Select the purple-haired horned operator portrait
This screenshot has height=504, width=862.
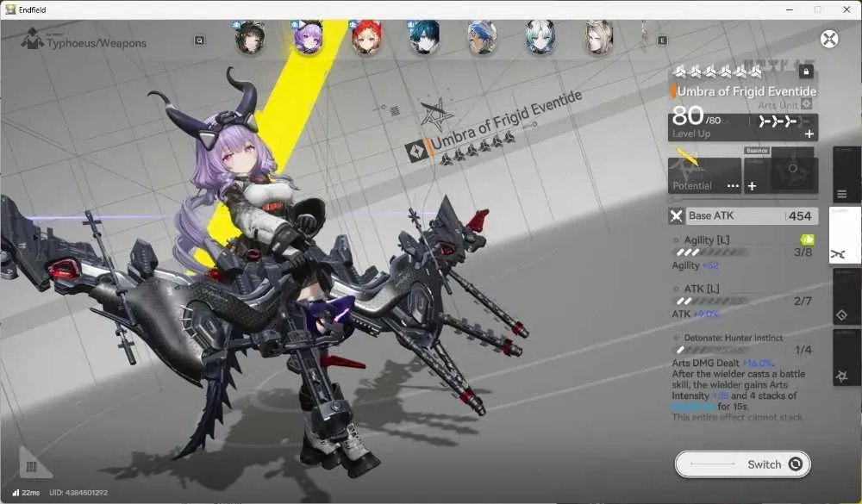[308, 37]
